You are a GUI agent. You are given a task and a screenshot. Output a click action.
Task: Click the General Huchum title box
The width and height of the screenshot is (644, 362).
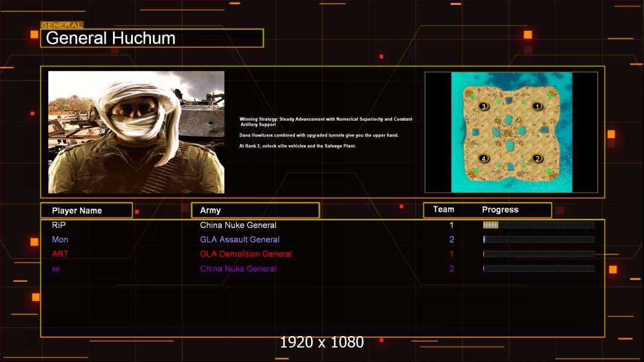coord(152,38)
